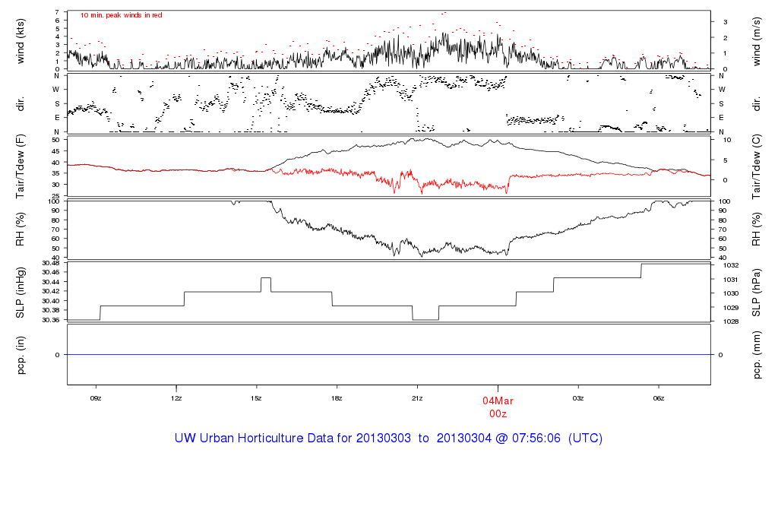This screenshot has width=778, height=532.
Task: Click the "10 min. peak winds in red" legend text
Action: click(x=121, y=15)
